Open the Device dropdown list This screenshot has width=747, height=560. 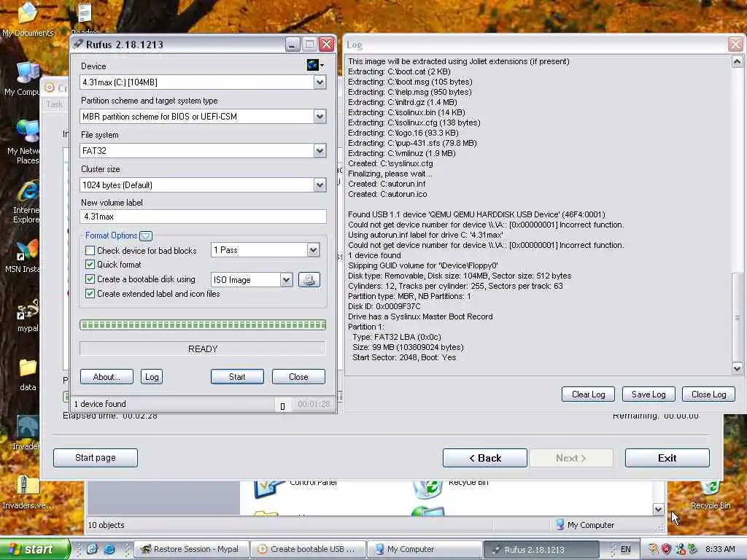[x=320, y=82]
